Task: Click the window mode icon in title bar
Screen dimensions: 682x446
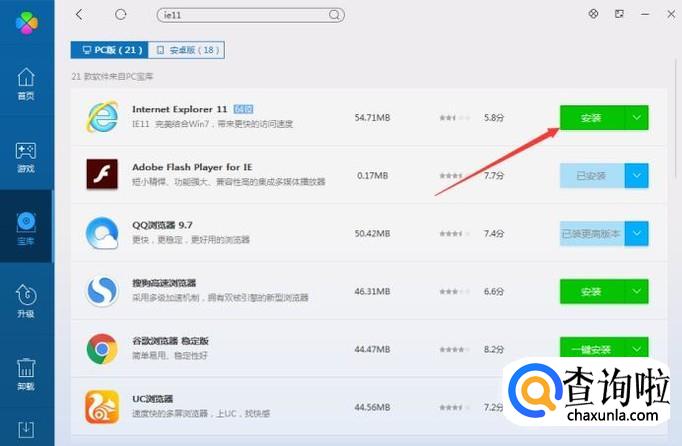Action: click(x=619, y=14)
